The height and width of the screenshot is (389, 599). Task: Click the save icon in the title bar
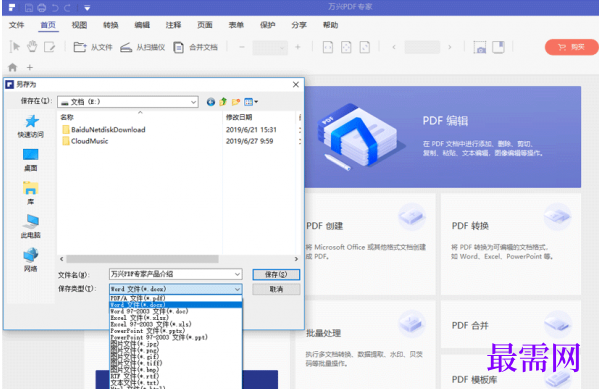point(29,7)
